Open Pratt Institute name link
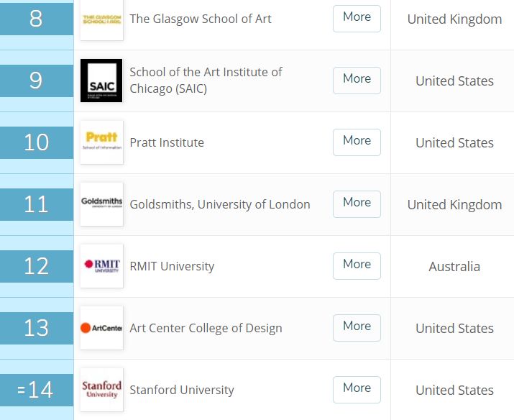This screenshot has height=420, width=514. [x=167, y=142]
